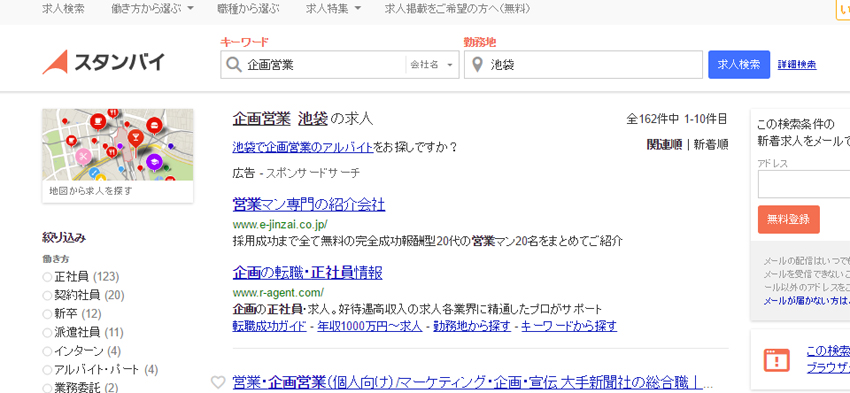Click the browser alert icon in right panel

(x=776, y=359)
